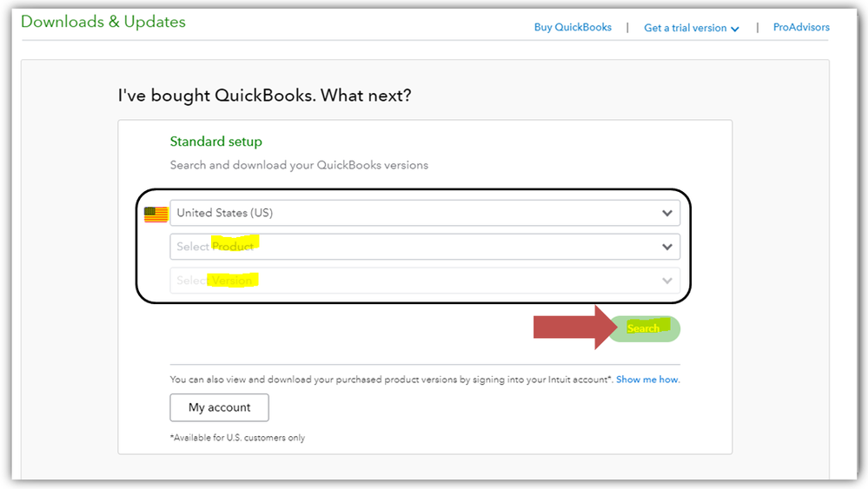
Task: Follow the Buy QuickBooks link
Action: click(x=573, y=28)
